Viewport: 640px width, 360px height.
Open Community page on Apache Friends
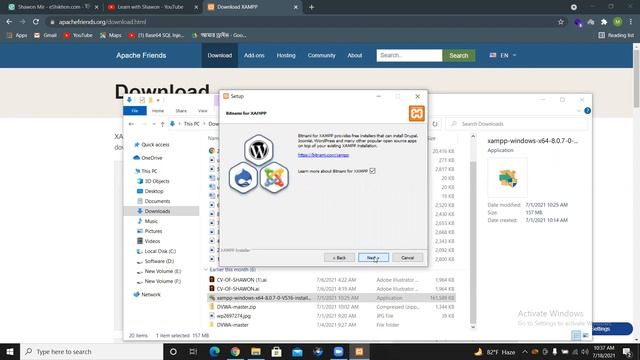click(x=321, y=55)
